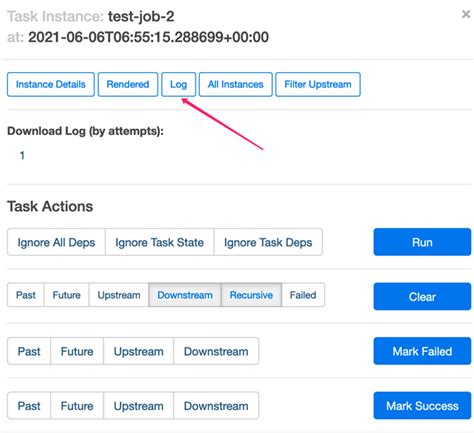Screen dimensions: 474x433
Task: Open the Log for test-job-2
Action: click(178, 84)
